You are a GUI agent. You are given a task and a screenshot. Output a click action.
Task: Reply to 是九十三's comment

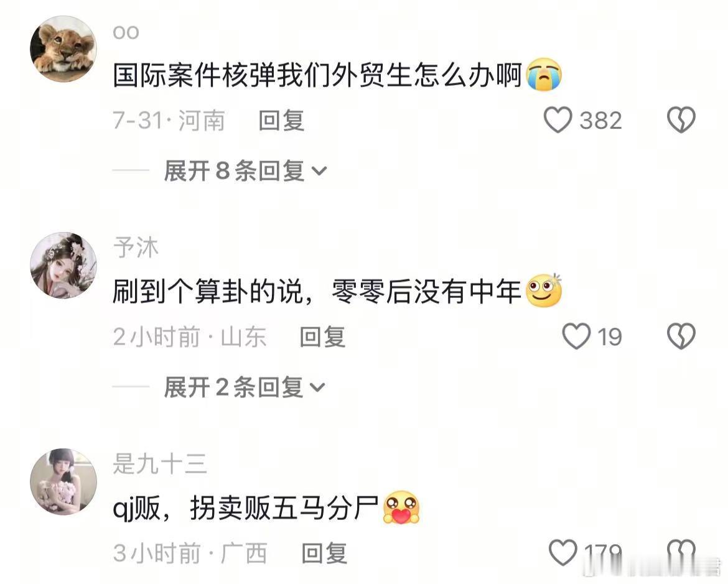point(325,554)
